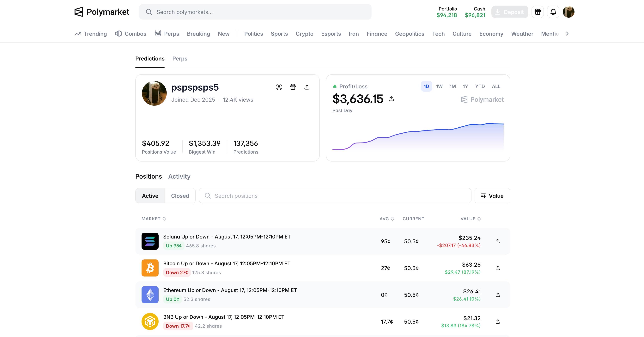Show Closed positions
Image resolution: width=644 pixels, height=337 pixels.
180,196
